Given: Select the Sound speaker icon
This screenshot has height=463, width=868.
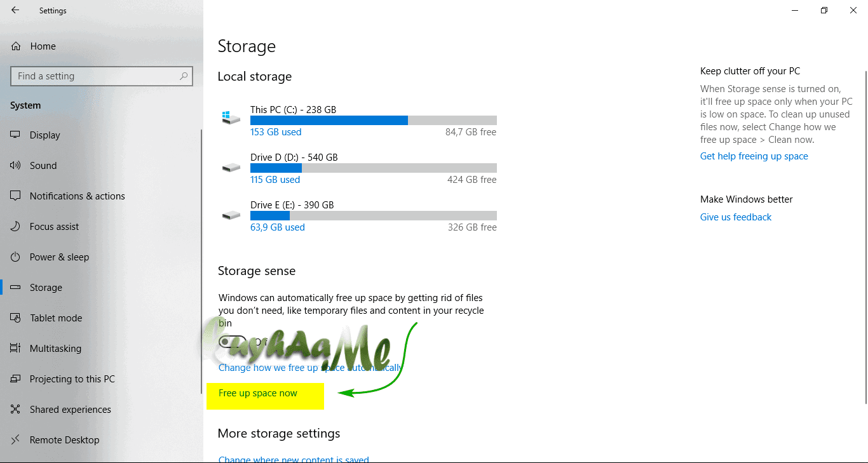Looking at the screenshot, I should 16,166.
